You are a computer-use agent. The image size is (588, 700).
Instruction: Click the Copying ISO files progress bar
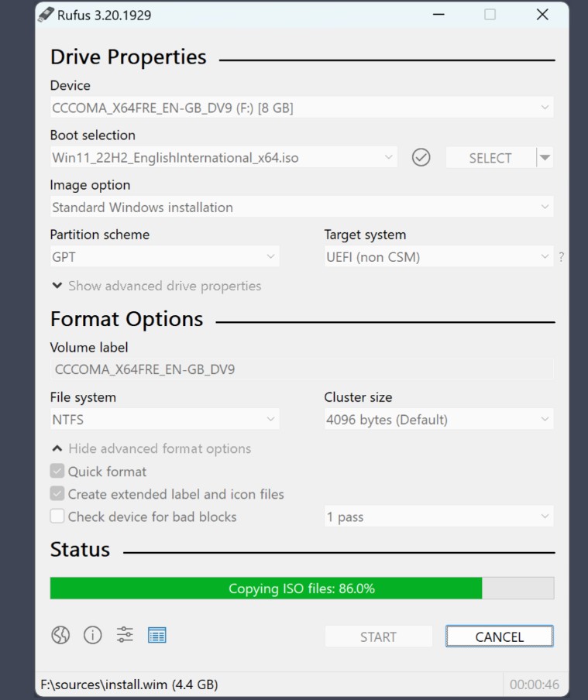click(x=302, y=588)
